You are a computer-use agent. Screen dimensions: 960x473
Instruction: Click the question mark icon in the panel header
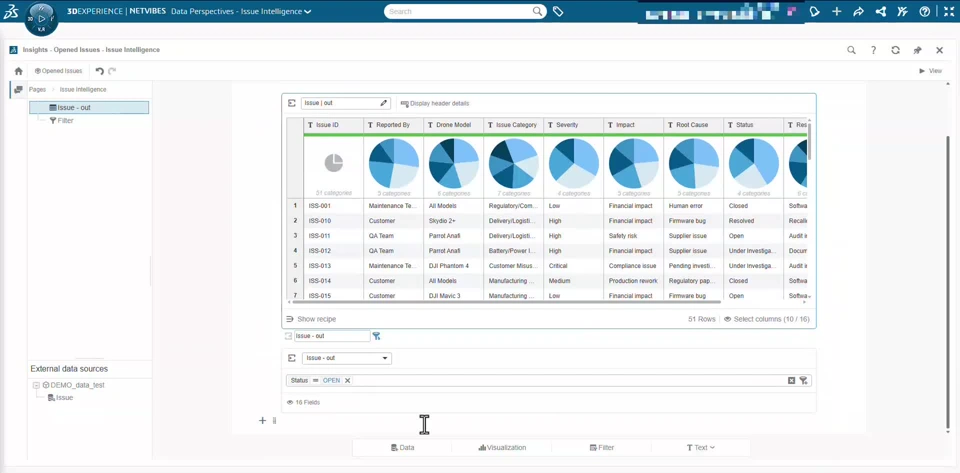873,50
